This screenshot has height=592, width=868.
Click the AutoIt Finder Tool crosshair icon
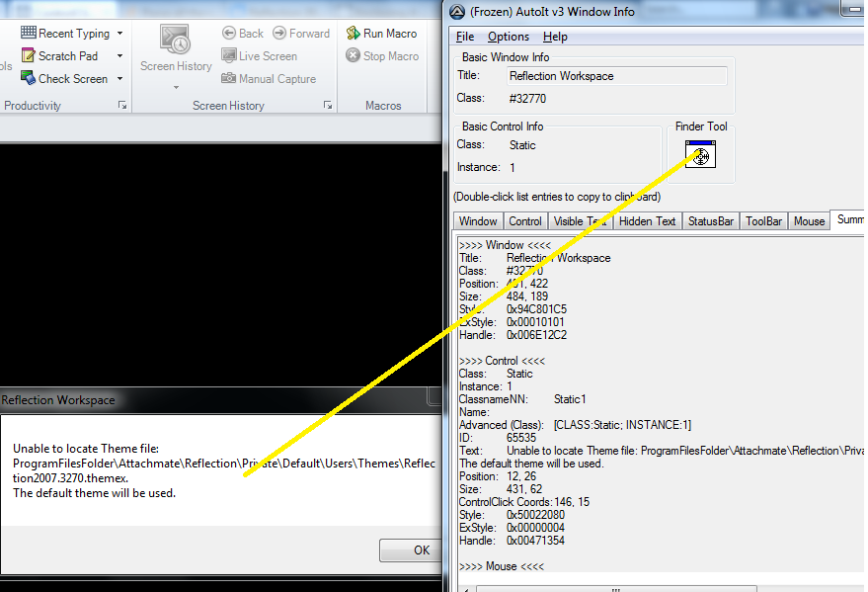700,154
